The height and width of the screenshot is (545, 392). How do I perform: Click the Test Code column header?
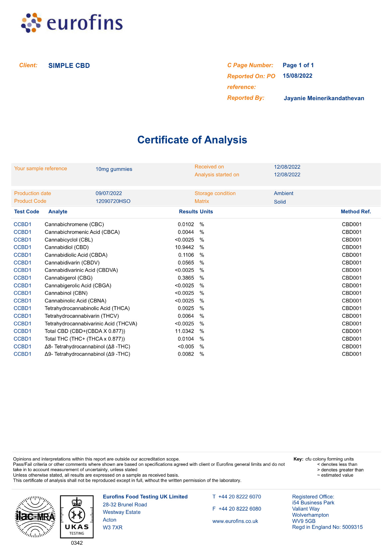point(27,212)
